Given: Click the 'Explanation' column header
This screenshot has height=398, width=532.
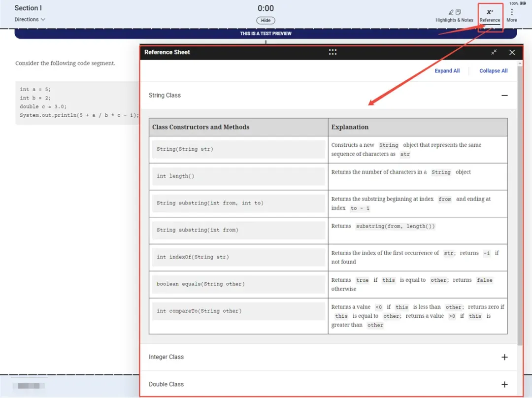Looking at the screenshot, I should point(418,127).
